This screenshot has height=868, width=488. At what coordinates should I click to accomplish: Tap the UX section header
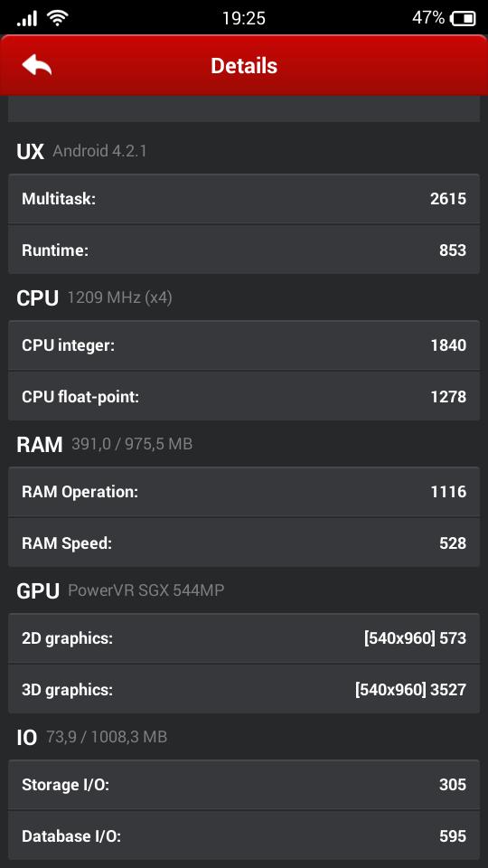click(82, 151)
